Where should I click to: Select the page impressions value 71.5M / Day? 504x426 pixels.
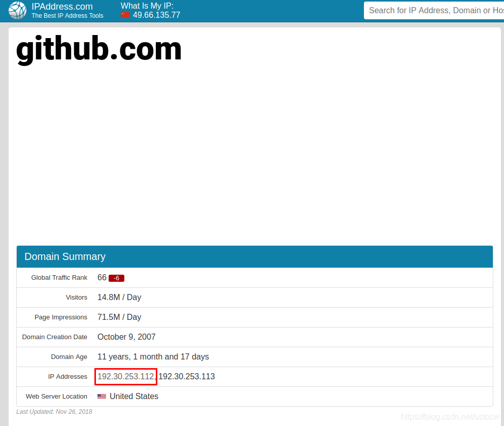pyautogui.click(x=119, y=317)
